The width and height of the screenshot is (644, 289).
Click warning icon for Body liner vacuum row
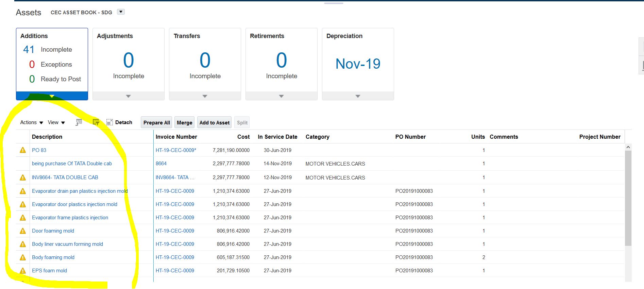(x=23, y=244)
